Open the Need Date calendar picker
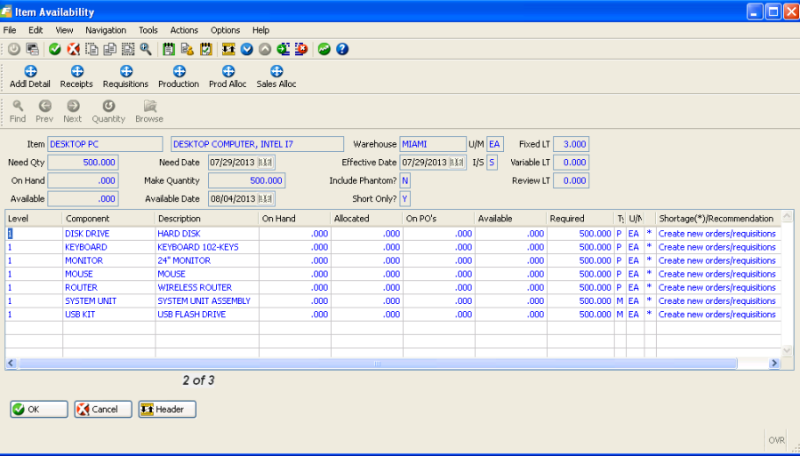Image resolution: width=800 pixels, height=456 pixels. [x=267, y=162]
